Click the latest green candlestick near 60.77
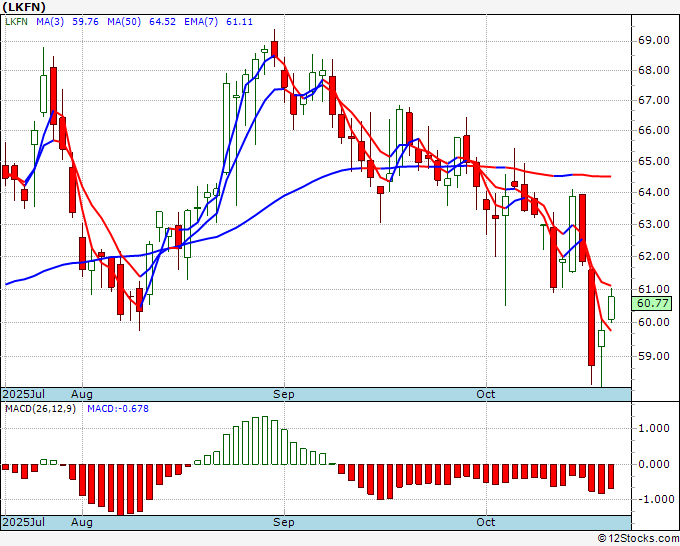The width and height of the screenshot is (680, 546). (x=611, y=308)
